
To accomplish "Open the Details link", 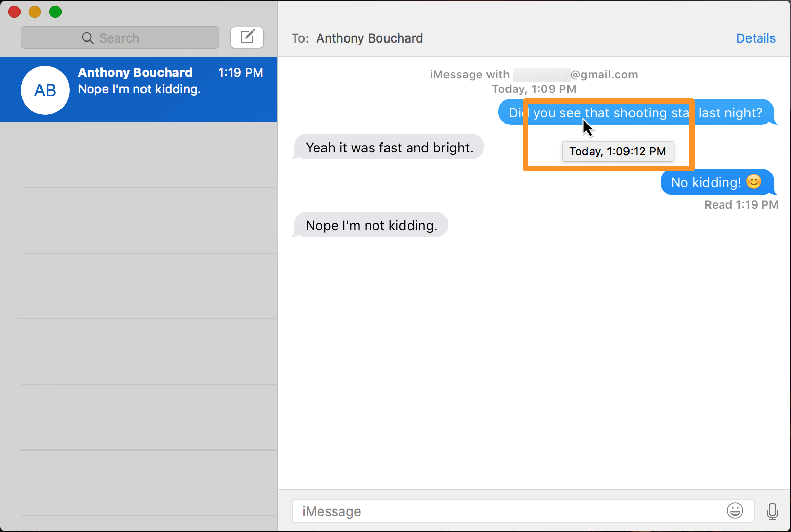I will (755, 38).
